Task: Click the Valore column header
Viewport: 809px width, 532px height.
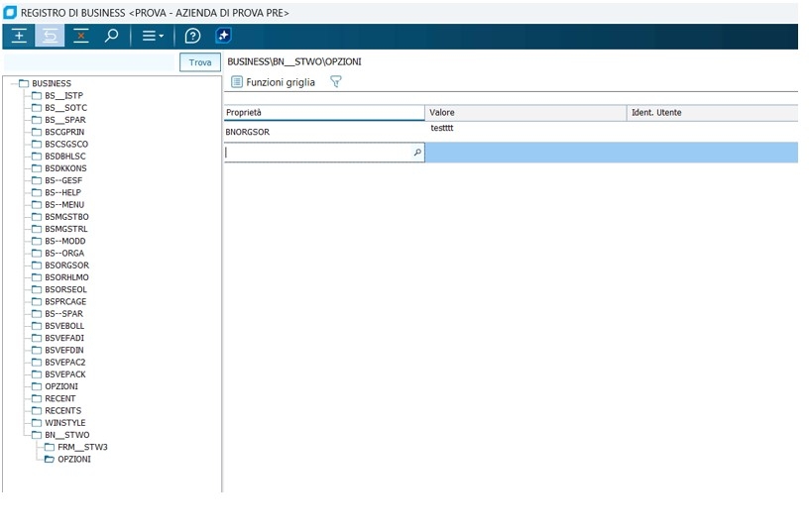Action: [x=525, y=113]
